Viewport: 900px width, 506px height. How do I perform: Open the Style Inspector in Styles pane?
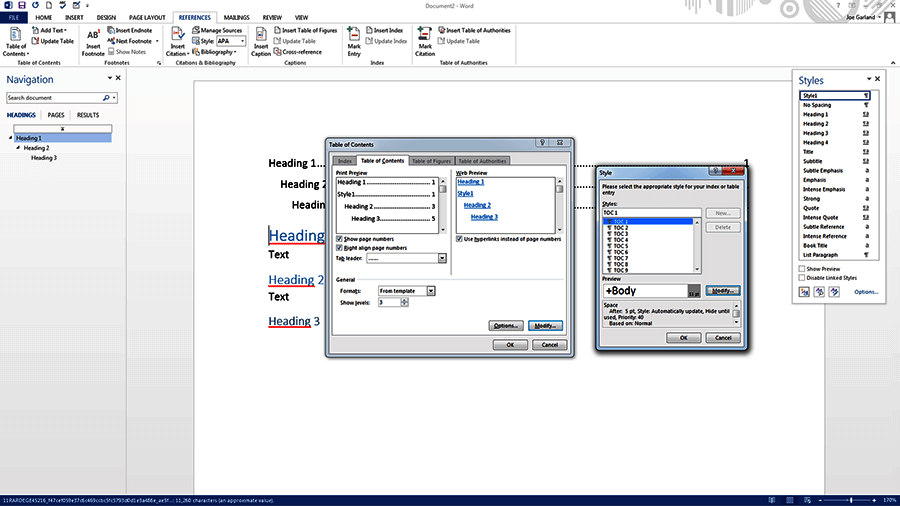tap(819, 292)
